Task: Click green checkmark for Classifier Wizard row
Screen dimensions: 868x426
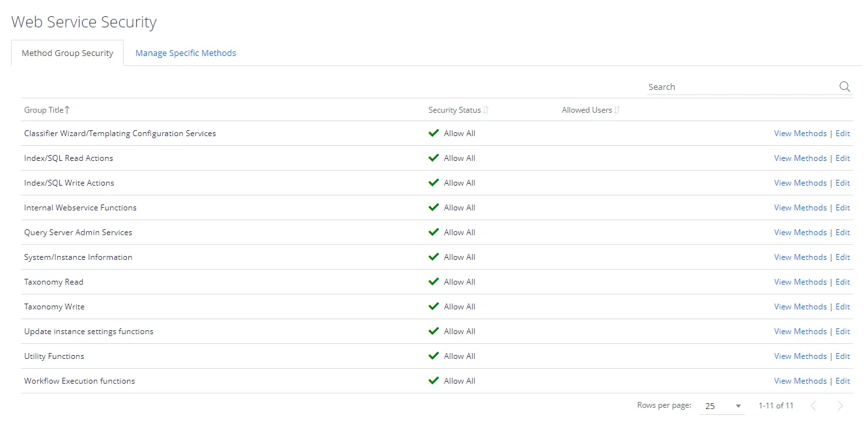Action: tap(434, 133)
